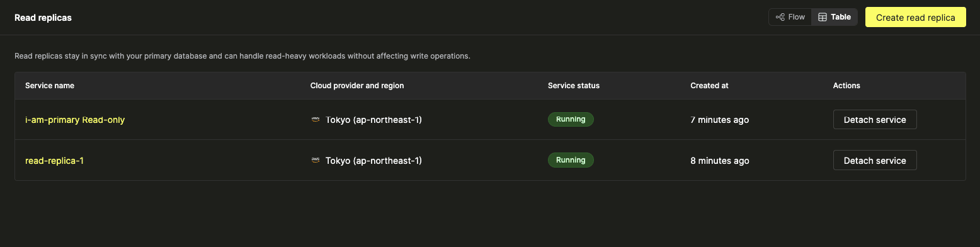Switch to the Table view
Screen dimensions: 980x247
(835, 17)
